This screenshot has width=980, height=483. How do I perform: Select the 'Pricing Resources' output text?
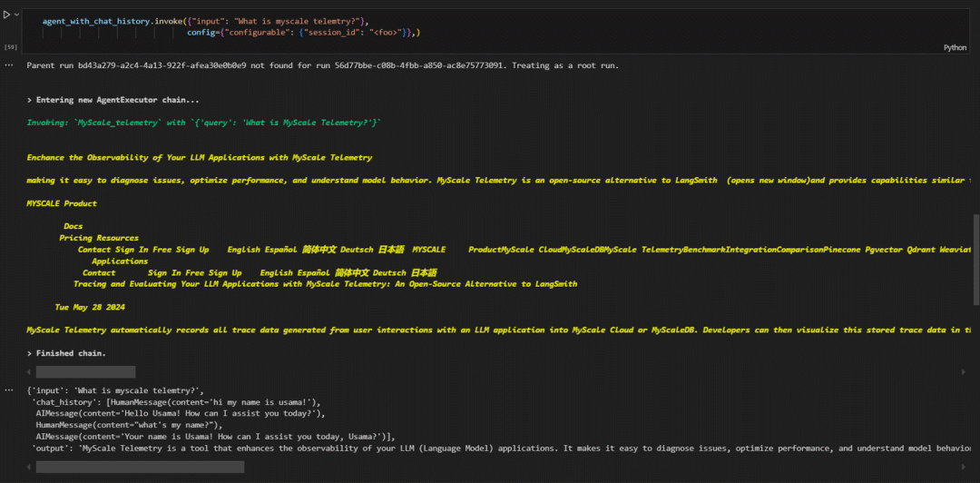coord(99,238)
